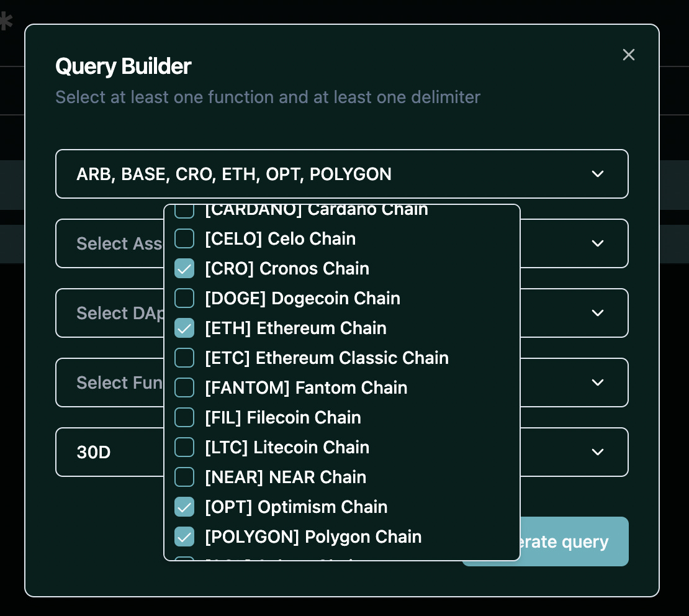Screen dimensions: 689x616
Task: Select the '[FIL] Filecoin Chain' label
Action: point(283,417)
